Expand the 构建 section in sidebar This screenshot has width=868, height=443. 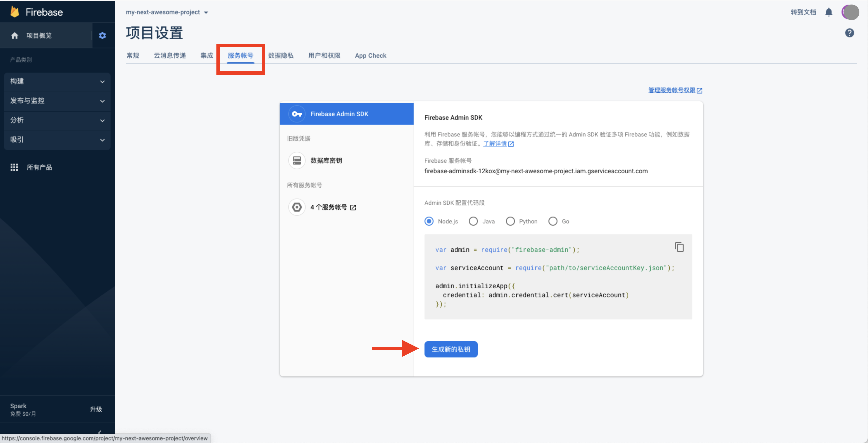[57, 81]
